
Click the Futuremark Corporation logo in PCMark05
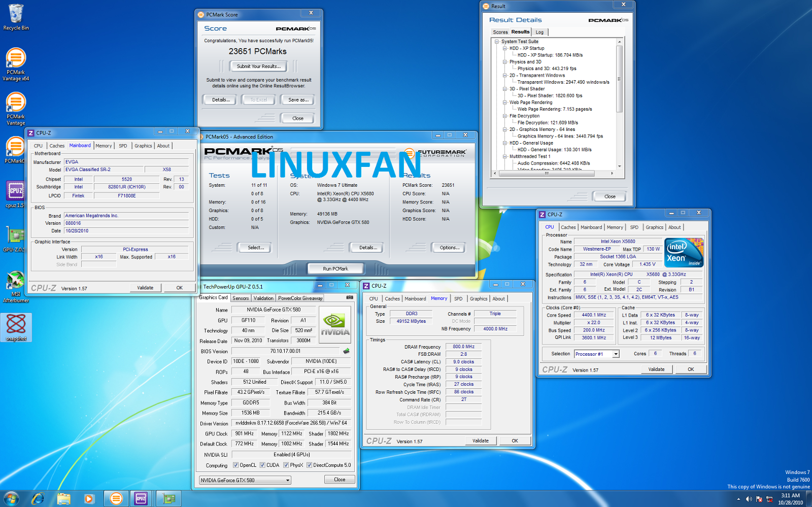pyautogui.click(x=435, y=153)
